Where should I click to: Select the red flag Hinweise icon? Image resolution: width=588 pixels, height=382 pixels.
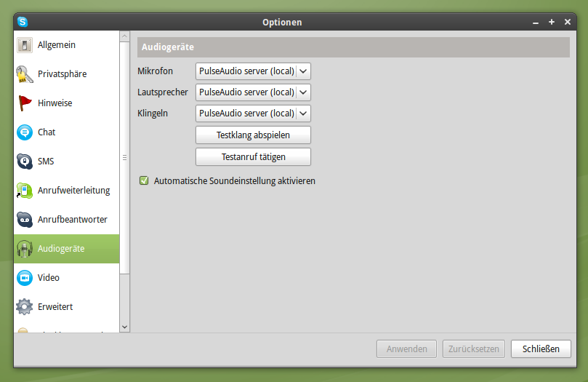coord(25,103)
